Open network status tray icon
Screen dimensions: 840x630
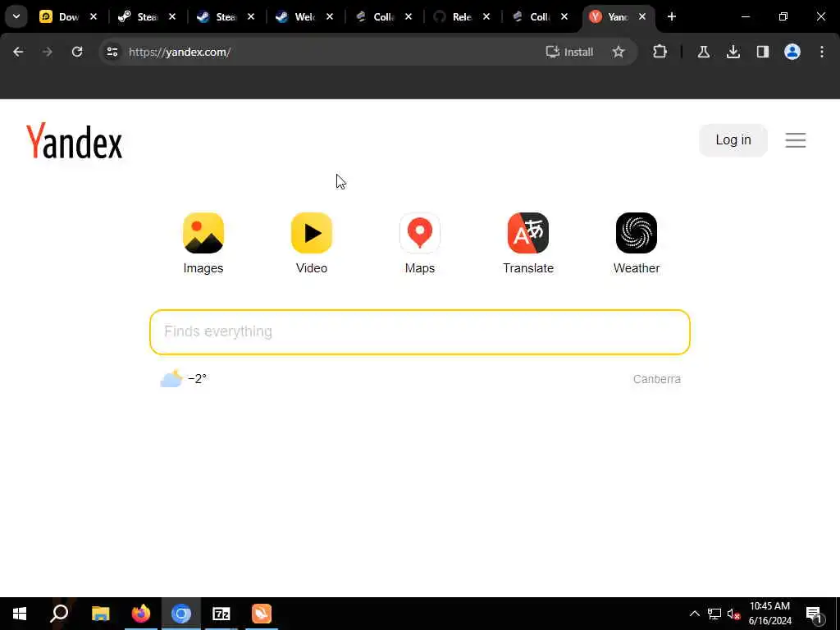[714, 614]
